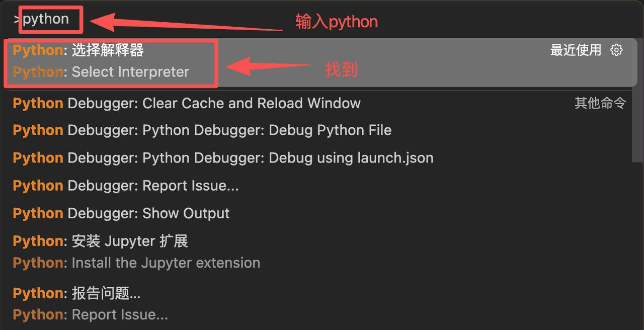The height and width of the screenshot is (330, 644).
Task: Click the red 输入python annotation text
Action: tap(336, 22)
